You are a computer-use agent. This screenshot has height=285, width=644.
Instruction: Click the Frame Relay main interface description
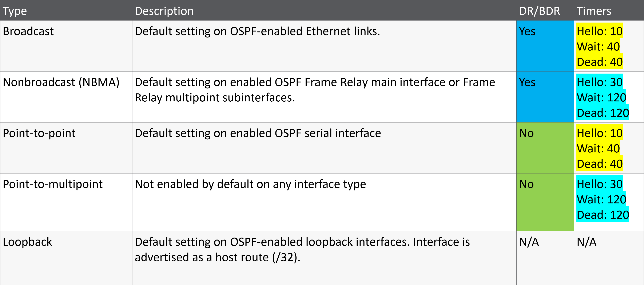(x=314, y=90)
